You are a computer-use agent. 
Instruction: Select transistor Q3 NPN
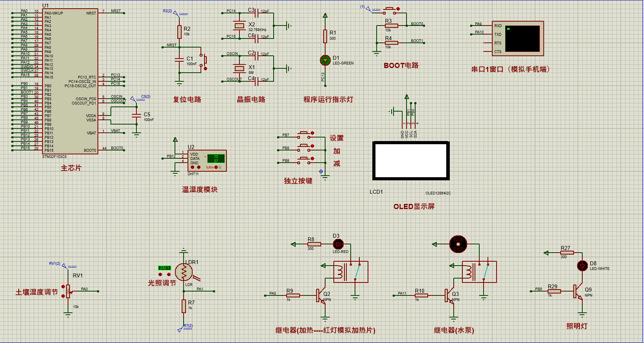point(449,296)
